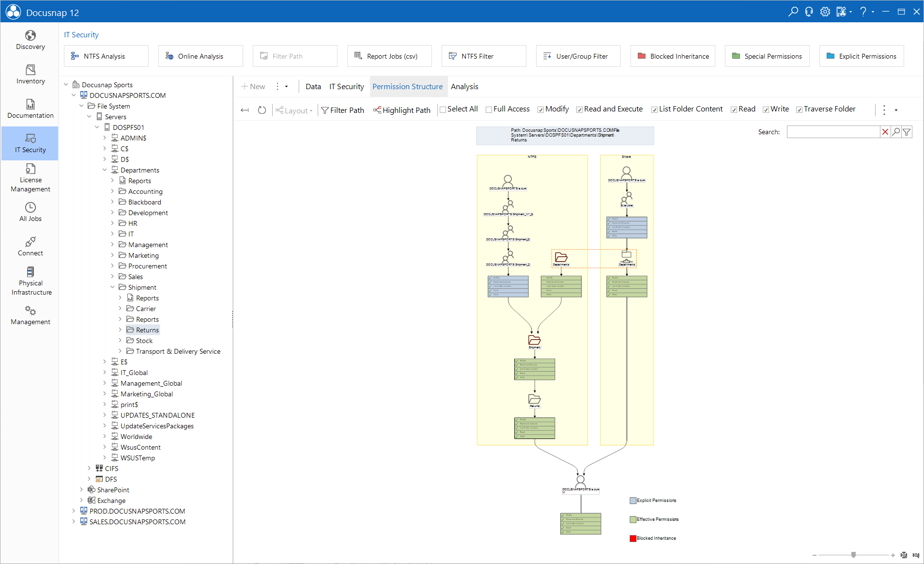The height and width of the screenshot is (564, 924).
Task: Collapse the Departments share node
Action: tap(105, 170)
